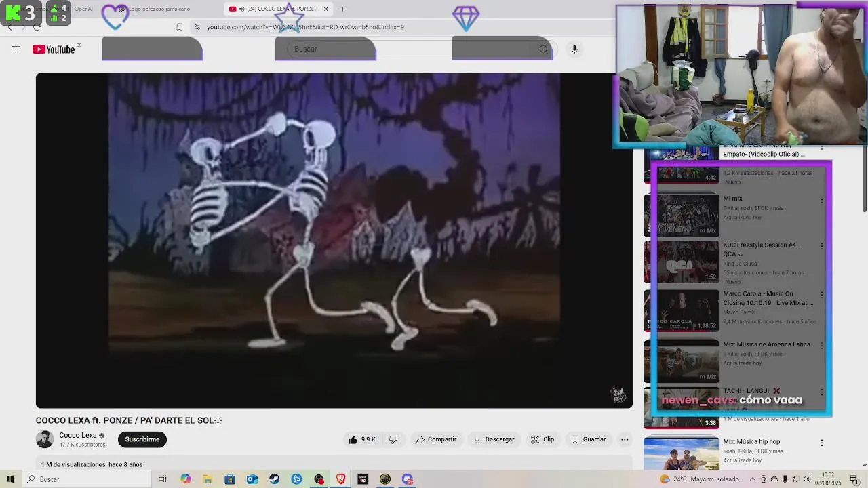Open File Explorer from the taskbar
The height and width of the screenshot is (488, 868).
coord(208,479)
